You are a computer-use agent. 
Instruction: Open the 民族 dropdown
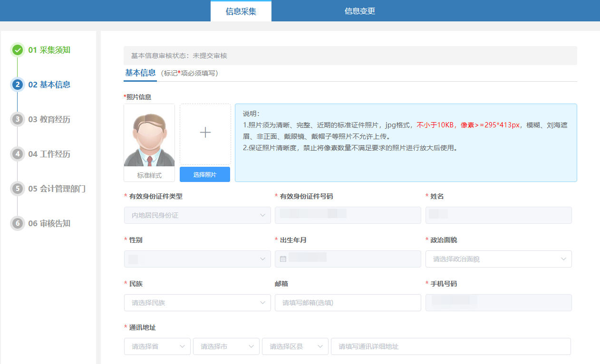coord(197,302)
